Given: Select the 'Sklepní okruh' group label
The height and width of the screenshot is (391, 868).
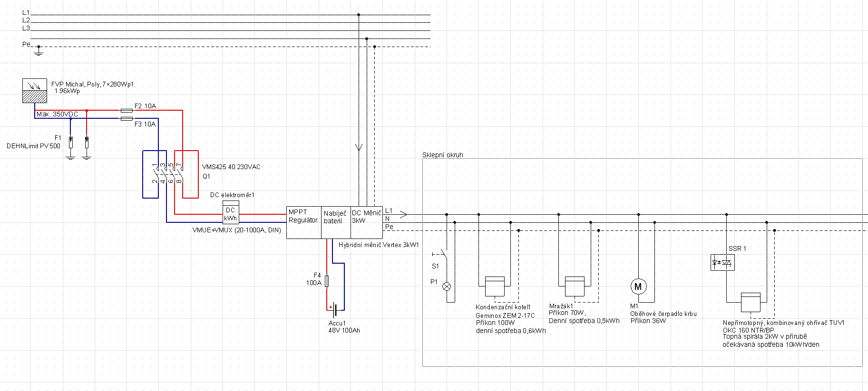Looking at the screenshot, I should click(x=442, y=155).
